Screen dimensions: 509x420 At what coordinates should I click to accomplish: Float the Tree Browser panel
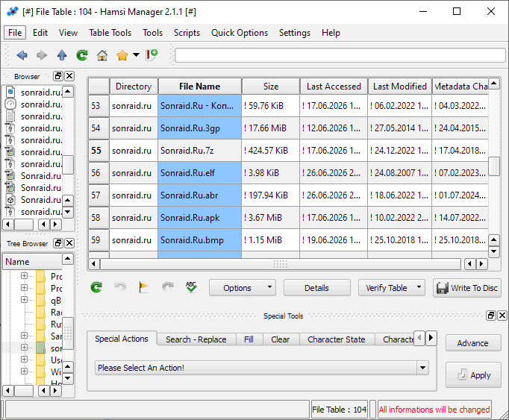pos(58,243)
